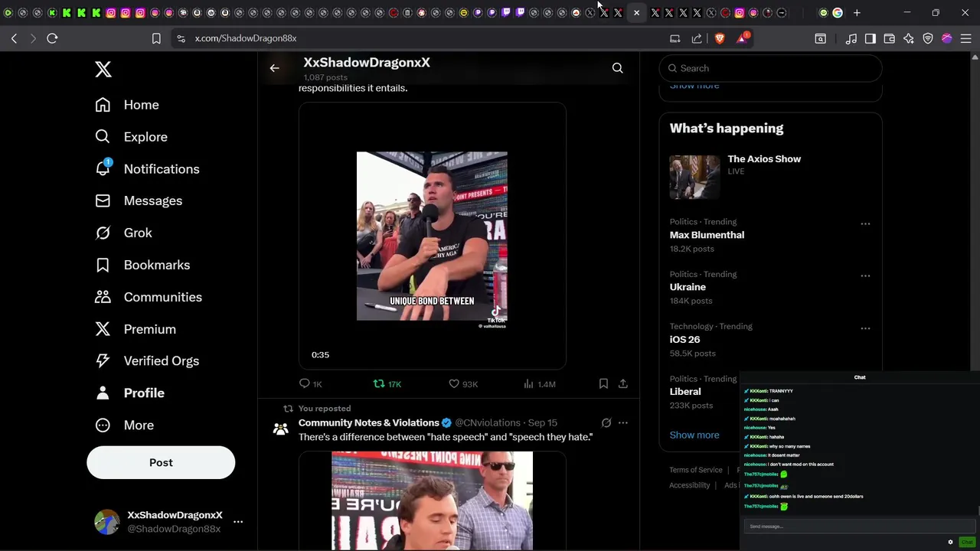This screenshot has width=980, height=551.
Task: Open the Max Blumenthal trending topic
Action: click(x=707, y=235)
